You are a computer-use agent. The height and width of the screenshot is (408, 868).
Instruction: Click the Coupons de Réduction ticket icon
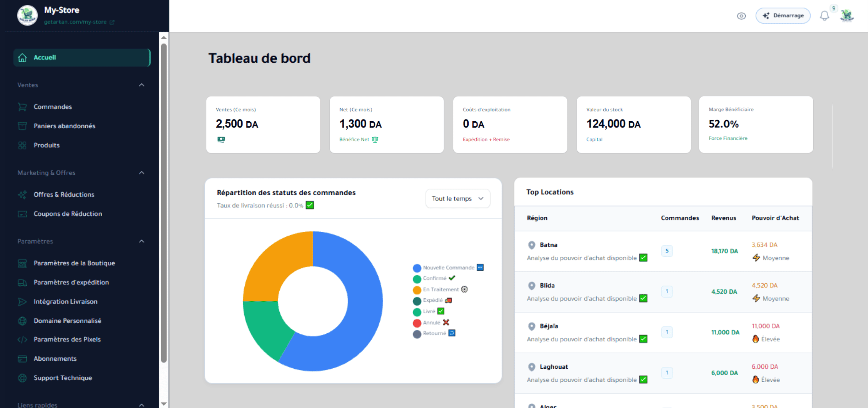(22, 214)
